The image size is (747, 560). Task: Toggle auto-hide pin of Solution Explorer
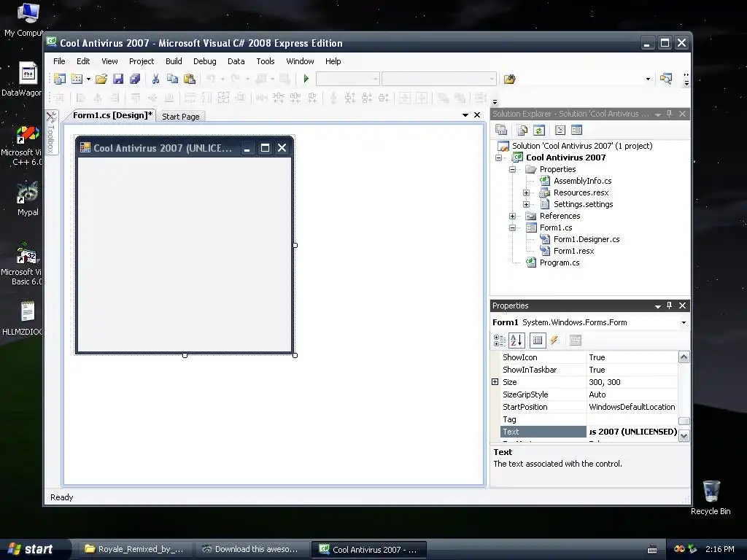pyautogui.click(x=670, y=114)
